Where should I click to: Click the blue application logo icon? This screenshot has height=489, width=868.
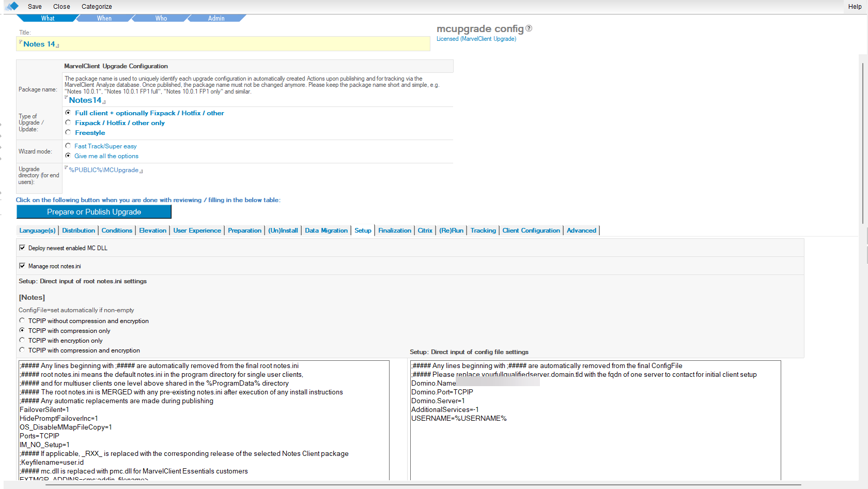12,6
